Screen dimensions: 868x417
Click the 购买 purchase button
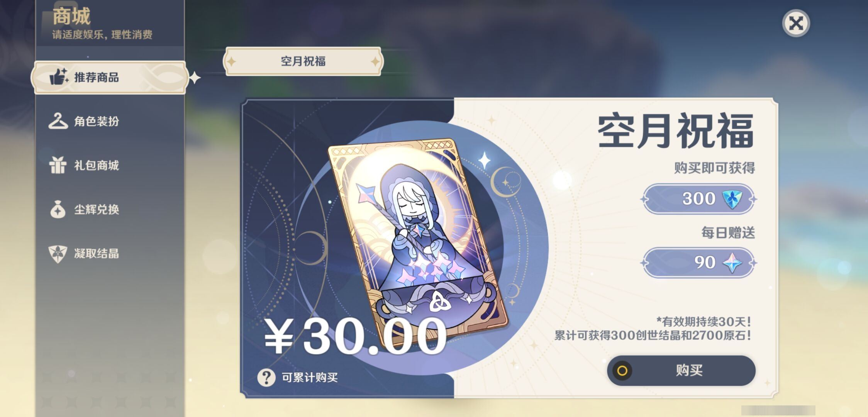pos(681,371)
